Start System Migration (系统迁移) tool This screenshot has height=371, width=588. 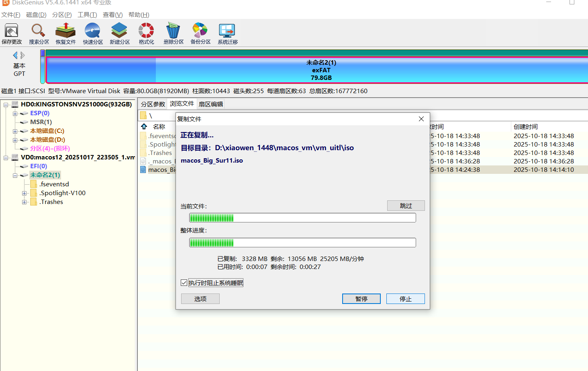(x=228, y=34)
